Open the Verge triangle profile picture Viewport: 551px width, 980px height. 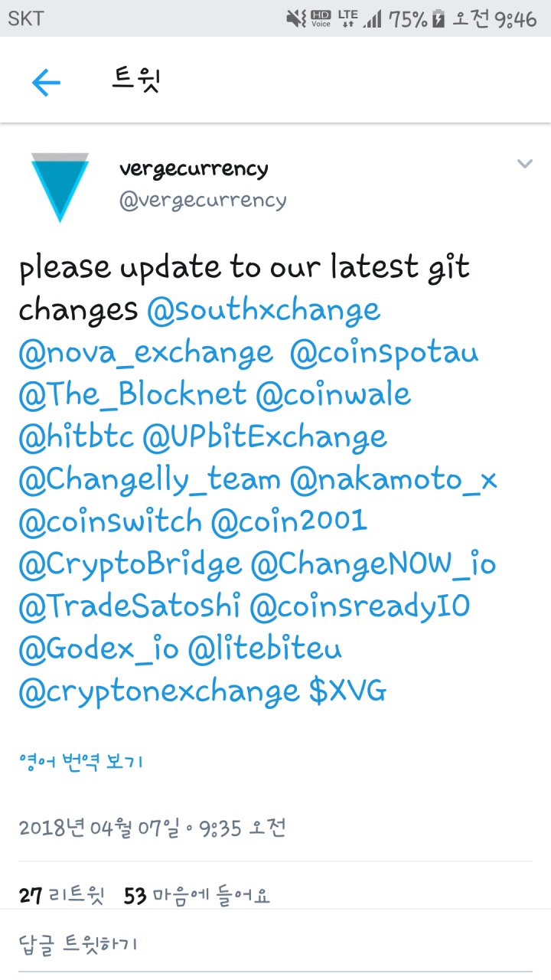(60, 186)
